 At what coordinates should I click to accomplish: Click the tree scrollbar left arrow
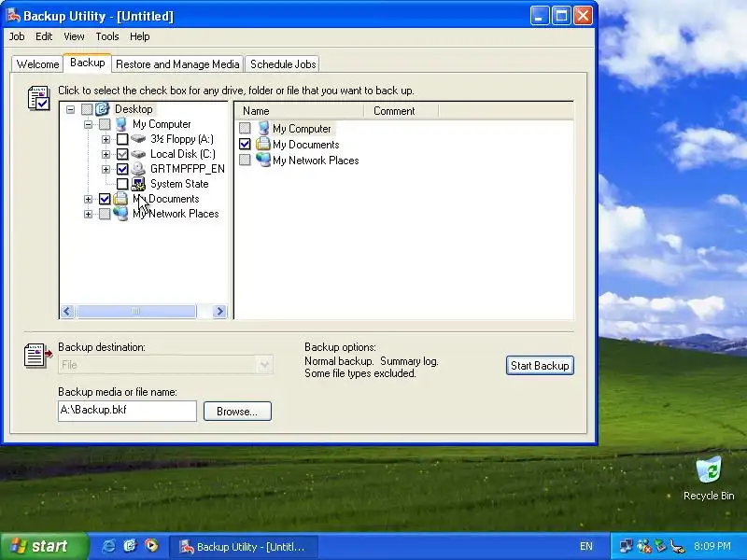(67, 312)
